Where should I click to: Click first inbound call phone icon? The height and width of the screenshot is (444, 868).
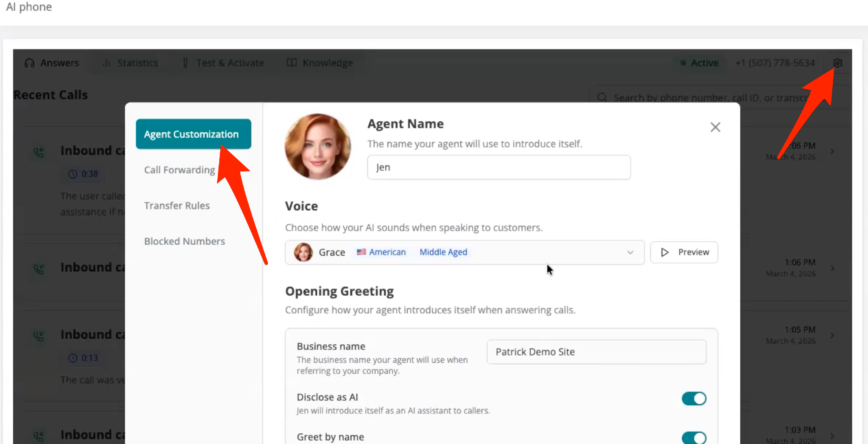(39, 152)
